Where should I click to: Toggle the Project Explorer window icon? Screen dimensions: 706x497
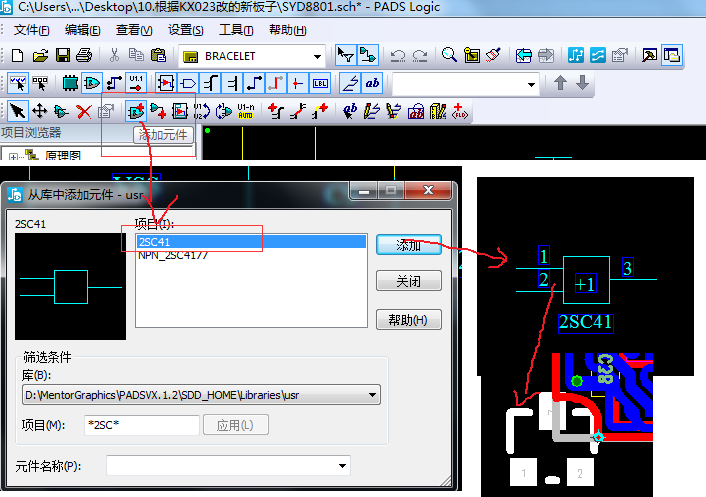click(x=672, y=56)
